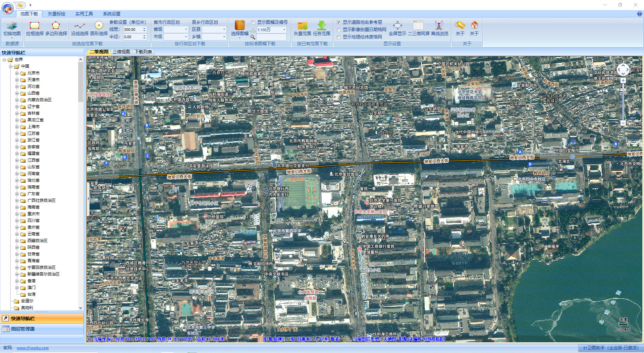Increase 线宽 with the up spinner

145,28
